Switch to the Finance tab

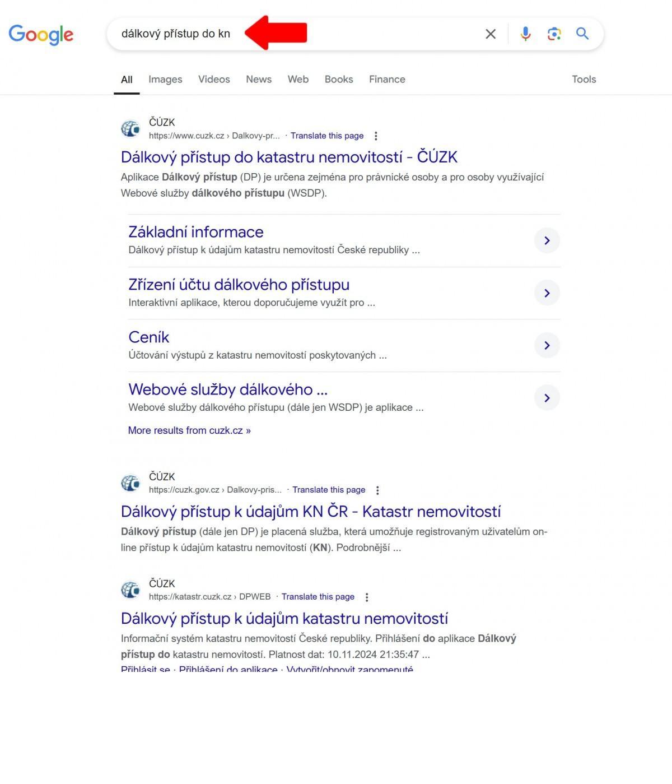pyautogui.click(x=387, y=80)
